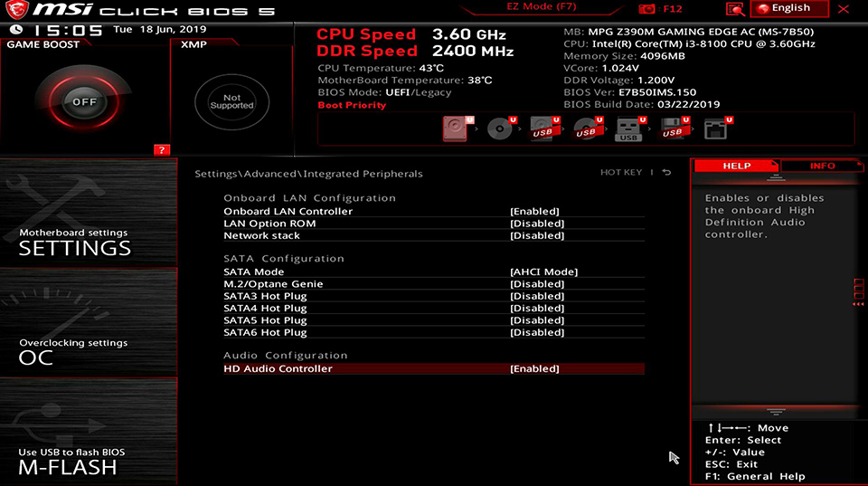Click the BIOS Mode UEFI/Legacy text
Image resolution: width=868 pixels, height=486 pixels.
pyautogui.click(x=384, y=92)
